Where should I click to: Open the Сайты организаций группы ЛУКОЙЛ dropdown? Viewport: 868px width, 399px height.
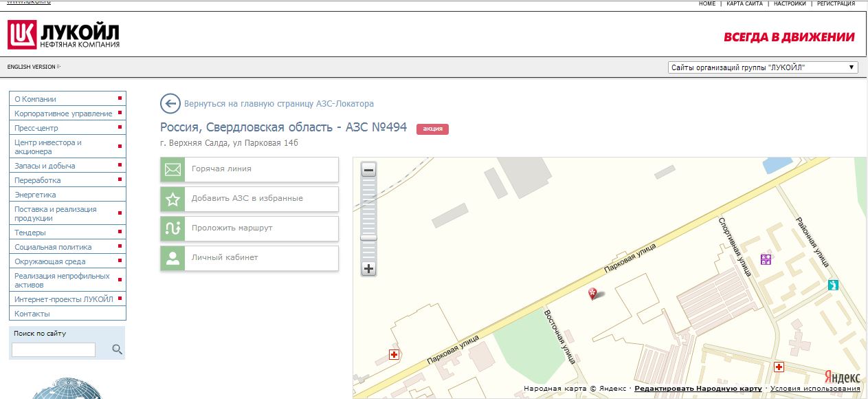(763, 67)
